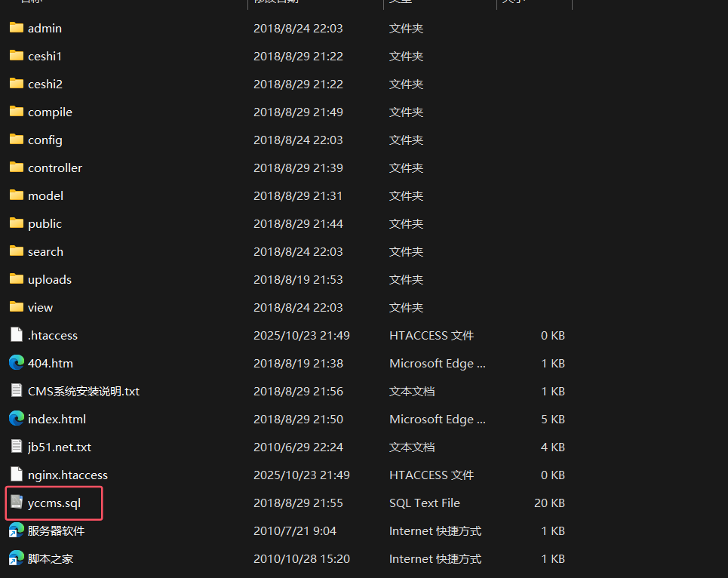Viewport: 728px width, 578px height.
Task: Select the search folder name
Action: click(45, 252)
